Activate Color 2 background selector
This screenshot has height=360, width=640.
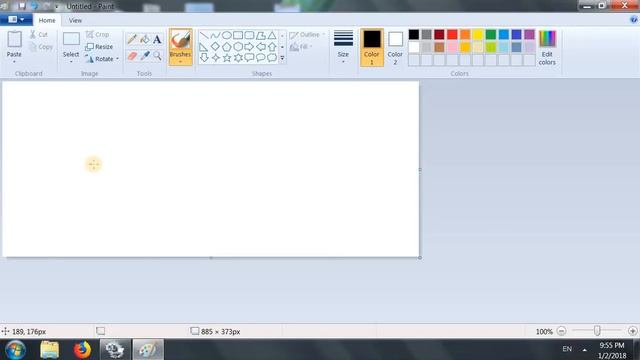(x=395, y=47)
